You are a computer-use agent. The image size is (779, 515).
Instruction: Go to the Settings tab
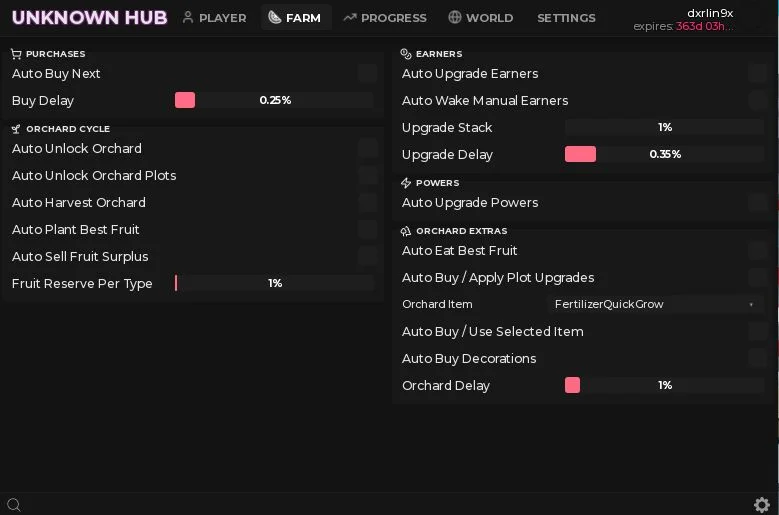coord(566,17)
